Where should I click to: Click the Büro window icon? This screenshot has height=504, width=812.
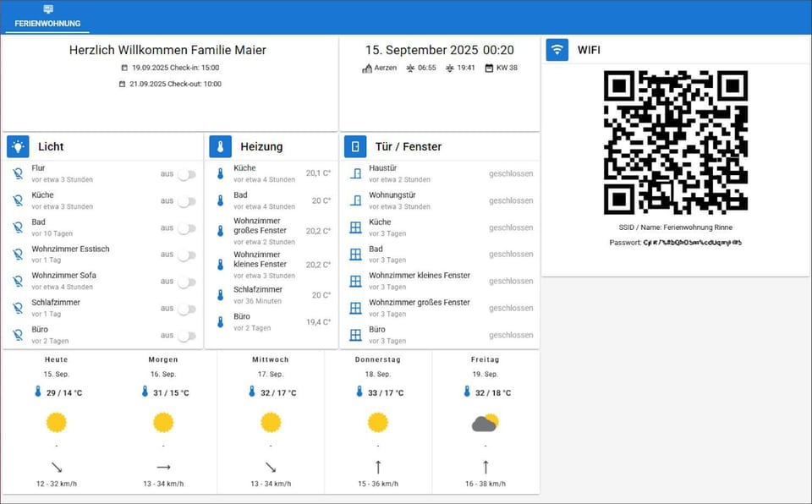356,335
